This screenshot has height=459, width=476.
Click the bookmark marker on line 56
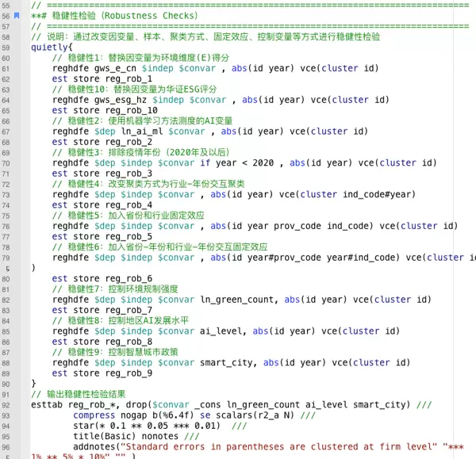pyautogui.click(x=17, y=16)
